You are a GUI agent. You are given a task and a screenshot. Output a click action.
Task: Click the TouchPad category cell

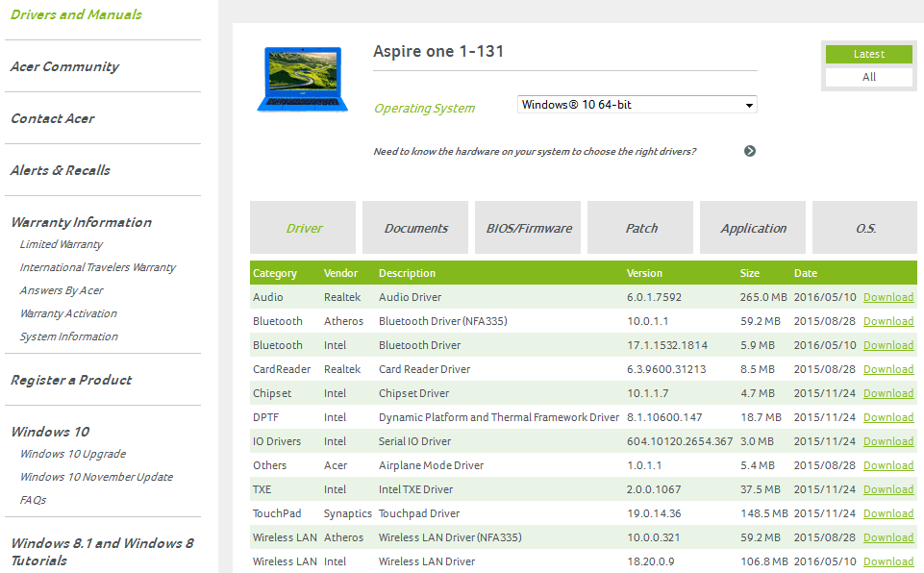pyautogui.click(x=277, y=513)
